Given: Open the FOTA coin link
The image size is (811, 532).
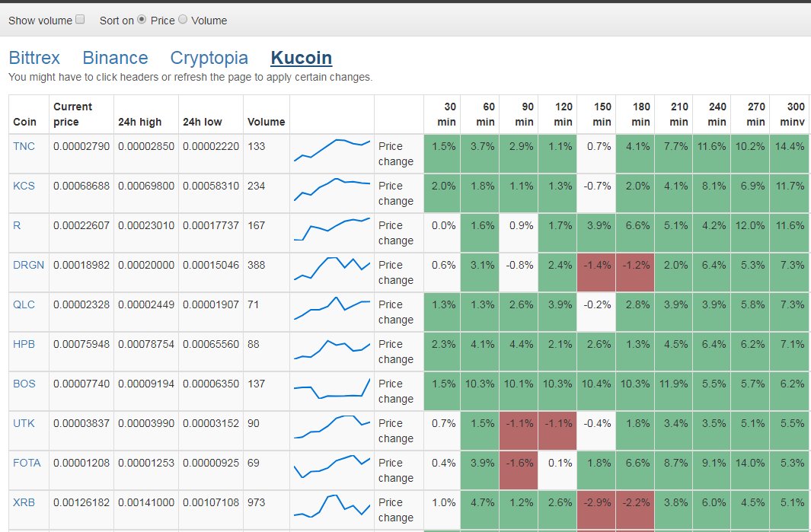Looking at the screenshot, I should coord(27,463).
